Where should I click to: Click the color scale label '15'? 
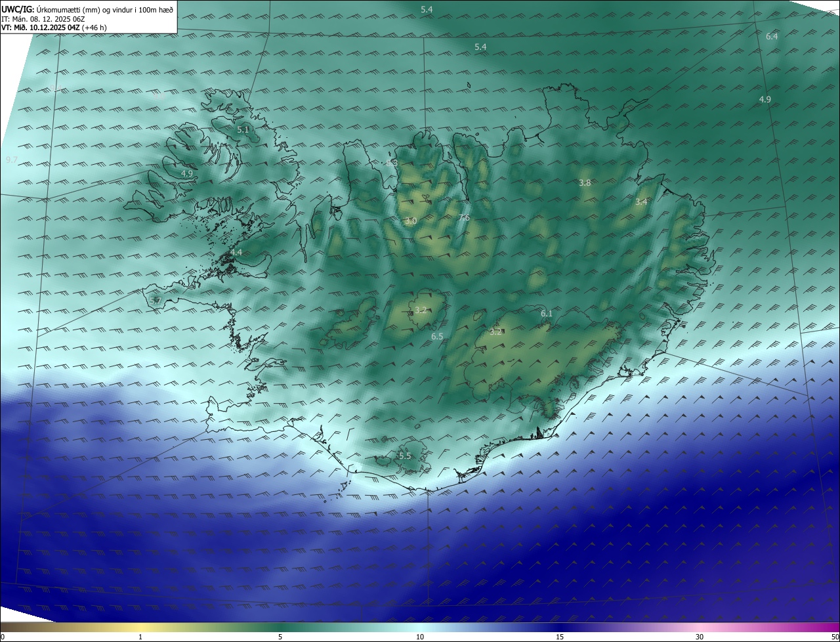click(560, 637)
